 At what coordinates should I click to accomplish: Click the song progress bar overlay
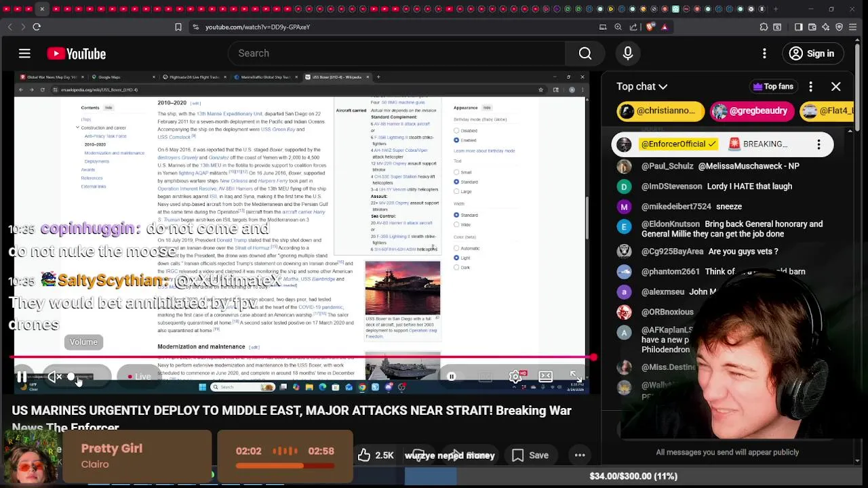(285, 466)
